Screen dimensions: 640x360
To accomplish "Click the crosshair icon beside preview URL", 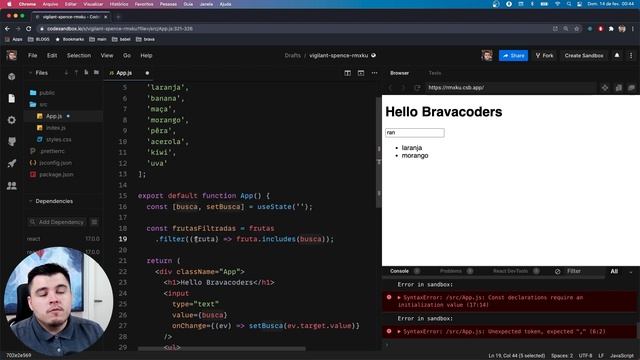I will click(x=605, y=88).
